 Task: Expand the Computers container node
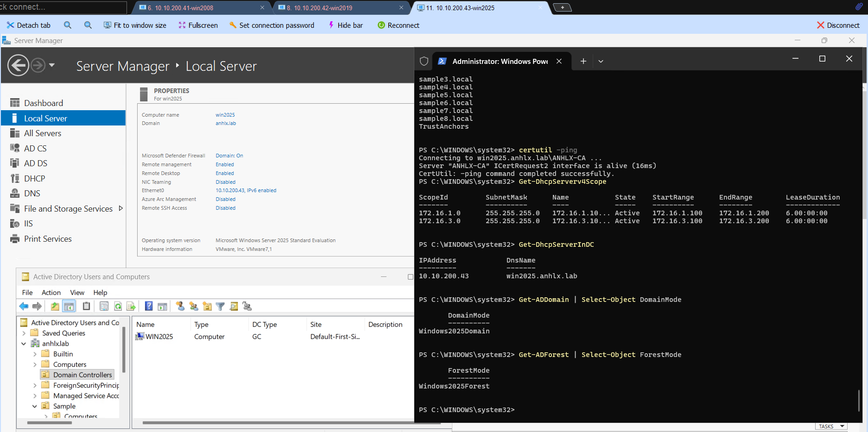tap(35, 364)
